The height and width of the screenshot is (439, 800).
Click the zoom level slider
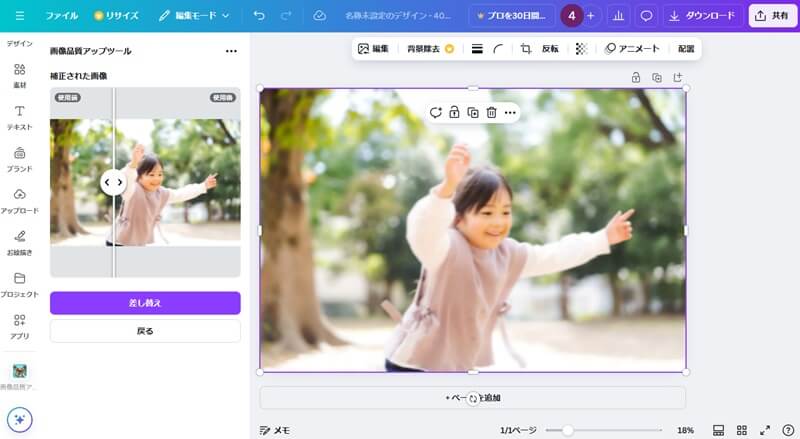click(x=603, y=430)
